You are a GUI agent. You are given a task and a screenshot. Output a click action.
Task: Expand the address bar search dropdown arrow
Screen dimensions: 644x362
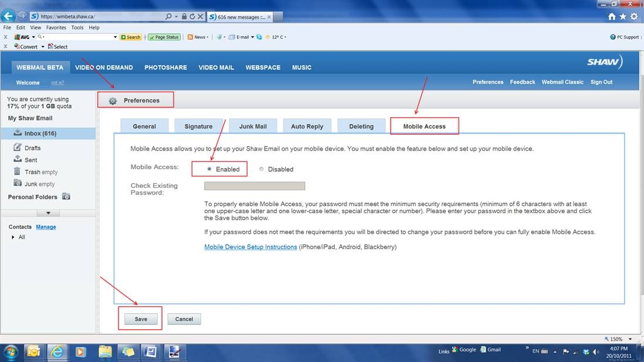tap(176, 17)
